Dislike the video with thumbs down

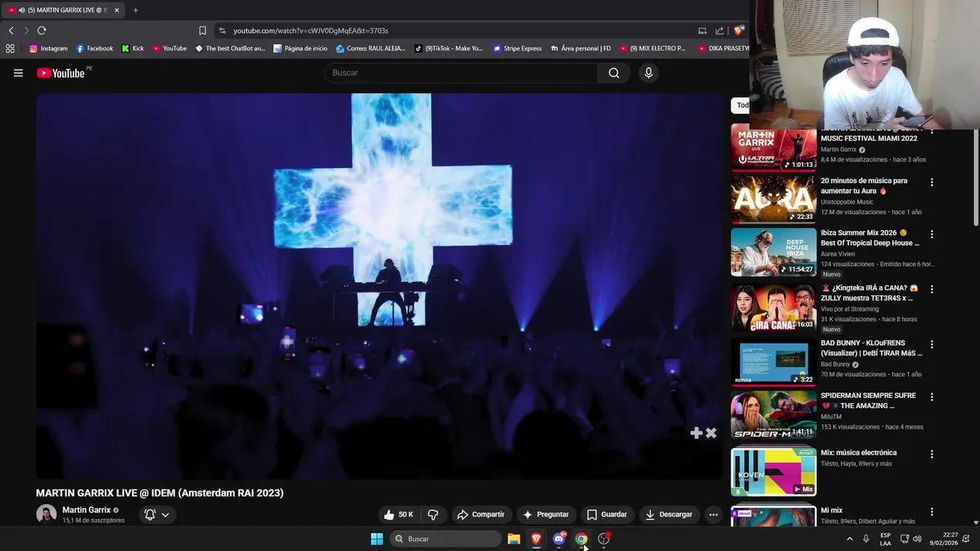click(433, 514)
